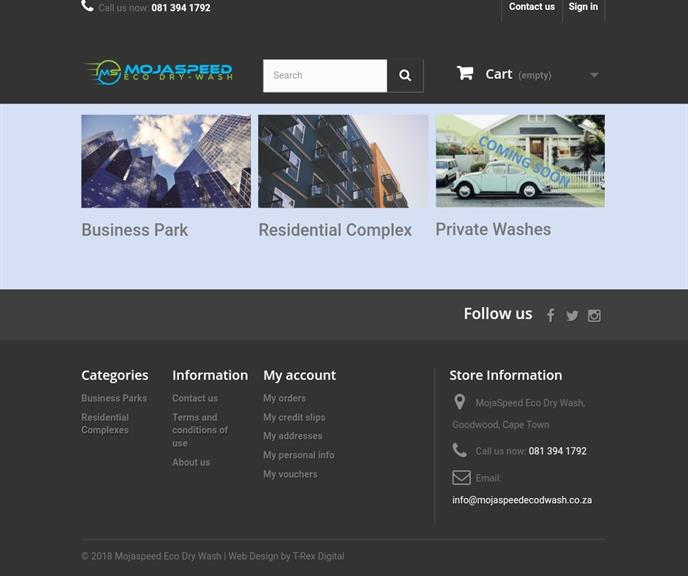The image size is (688, 576).
Task: Click the shopping cart icon
Action: point(465,73)
